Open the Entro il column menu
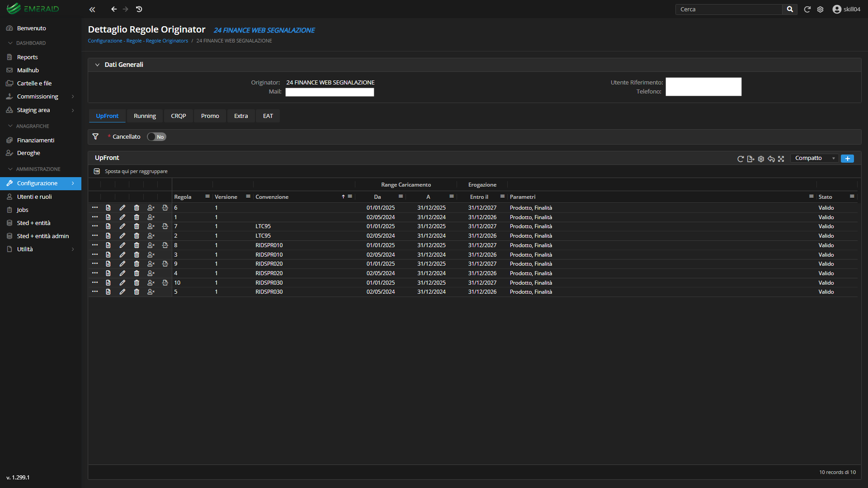 [502, 197]
